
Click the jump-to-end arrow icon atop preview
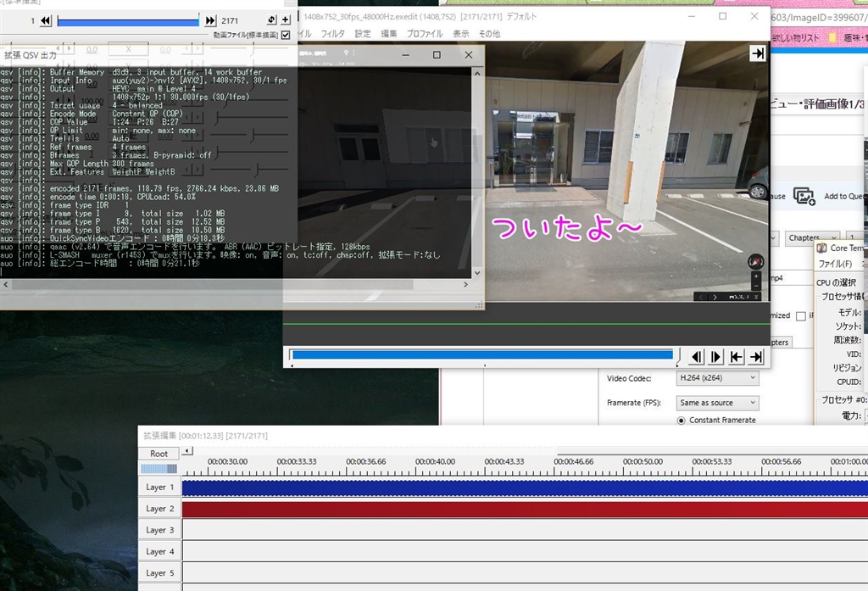click(757, 53)
